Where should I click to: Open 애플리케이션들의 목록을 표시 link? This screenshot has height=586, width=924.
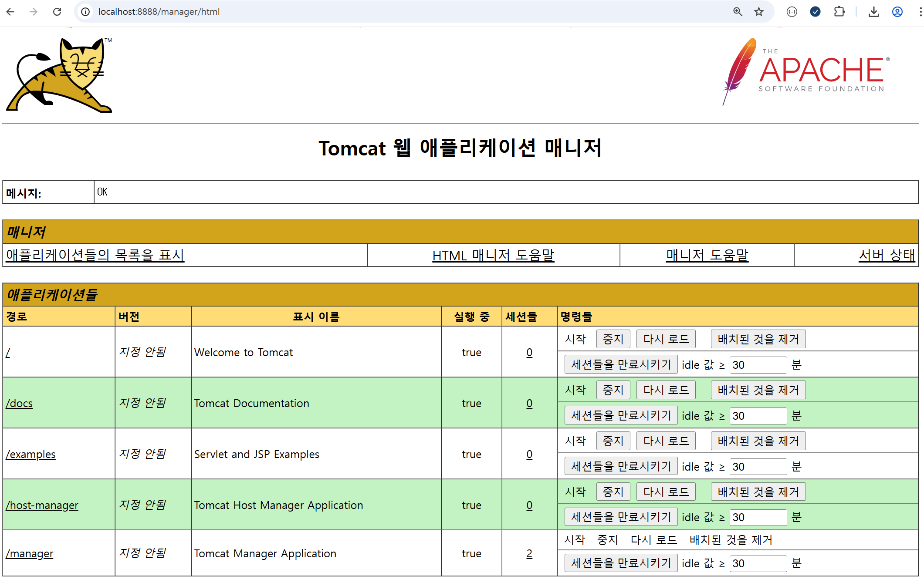click(95, 255)
